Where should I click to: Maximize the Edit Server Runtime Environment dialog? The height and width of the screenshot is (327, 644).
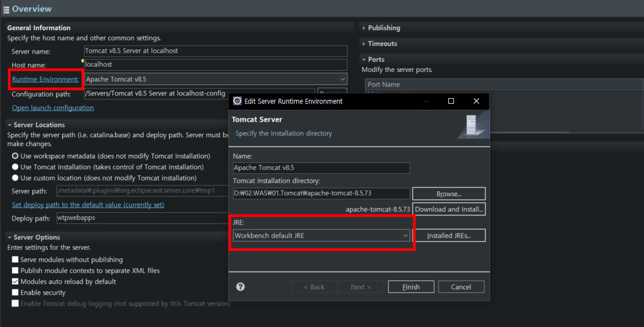[451, 101]
